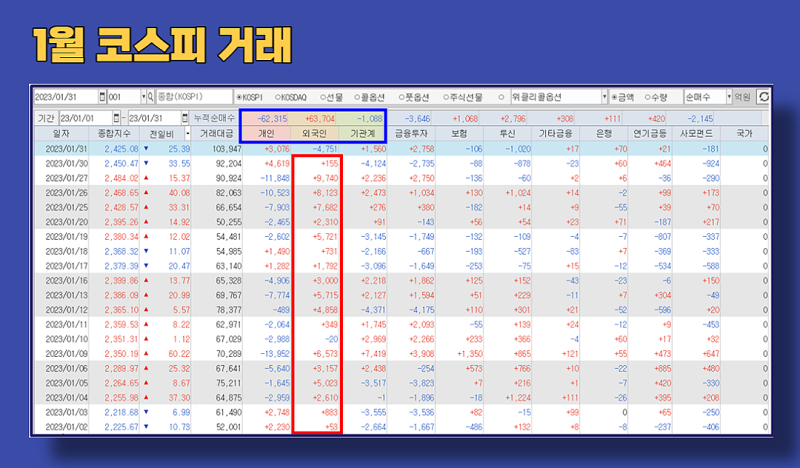800x468 pixels.
Task: Click foreigner value +9,740 on 01/27 row
Action: [x=325, y=178]
